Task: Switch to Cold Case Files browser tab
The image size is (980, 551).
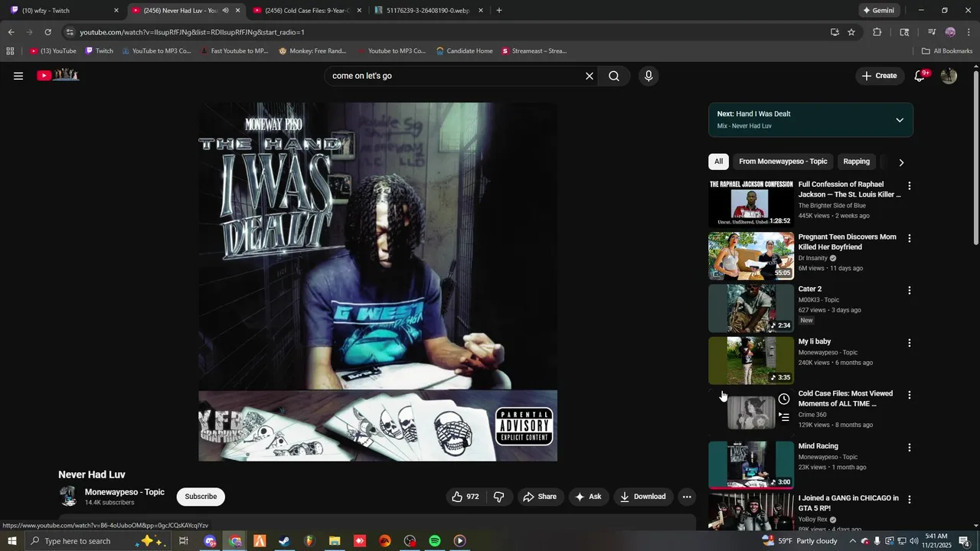Action: (307, 11)
